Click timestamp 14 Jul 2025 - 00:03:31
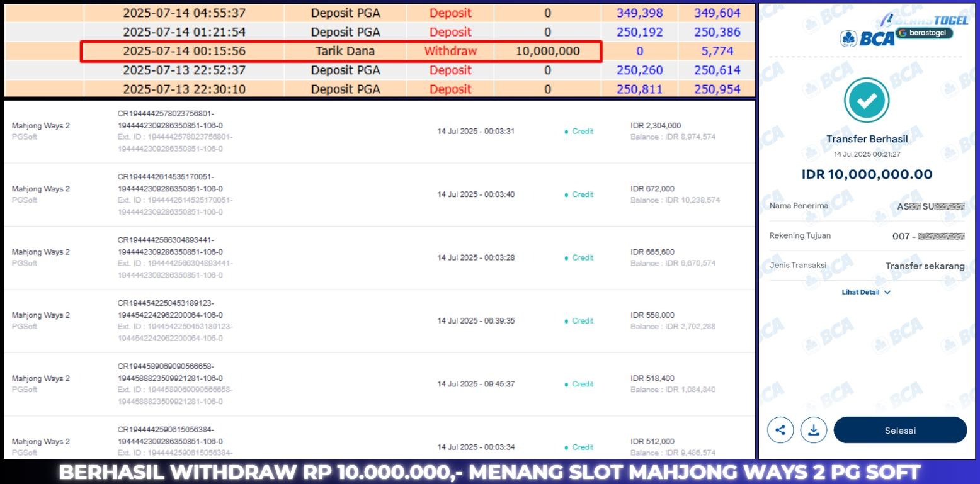Screen dimensions: 980x484 [x=476, y=132]
